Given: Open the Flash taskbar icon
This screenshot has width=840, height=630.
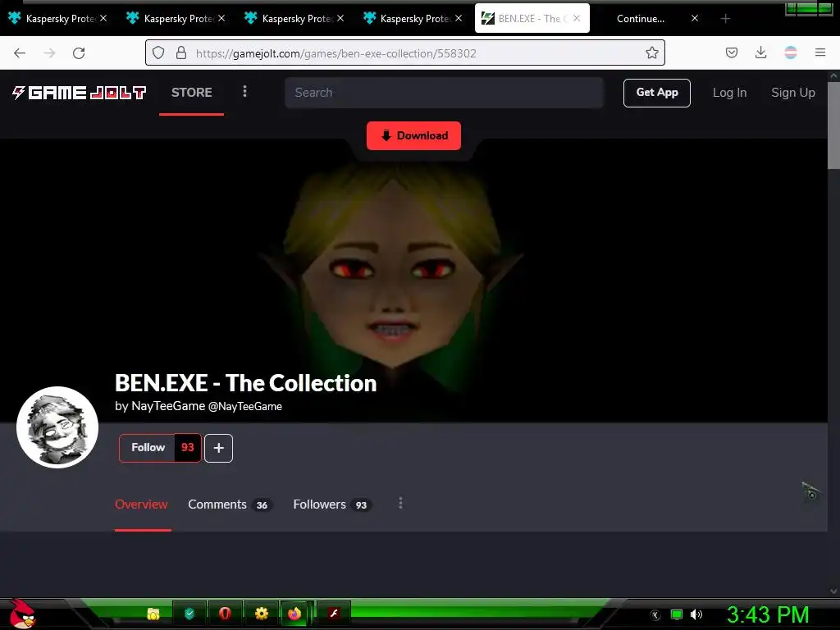Looking at the screenshot, I should (x=334, y=613).
